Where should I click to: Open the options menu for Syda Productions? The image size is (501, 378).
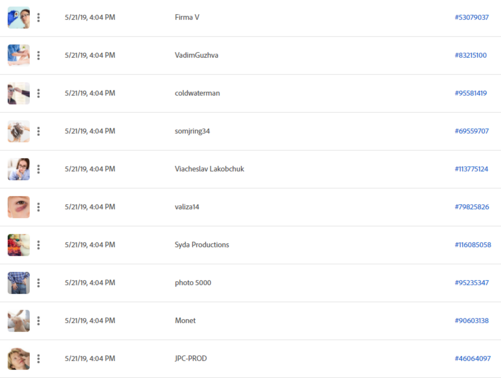(x=38, y=245)
